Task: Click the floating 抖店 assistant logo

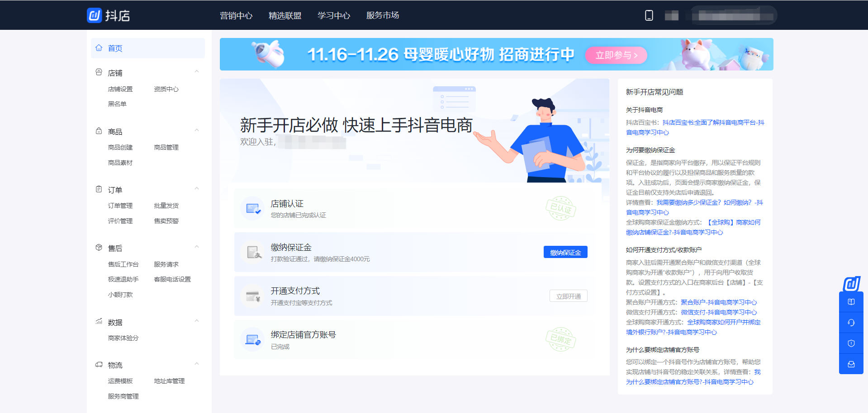Action: [x=852, y=284]
